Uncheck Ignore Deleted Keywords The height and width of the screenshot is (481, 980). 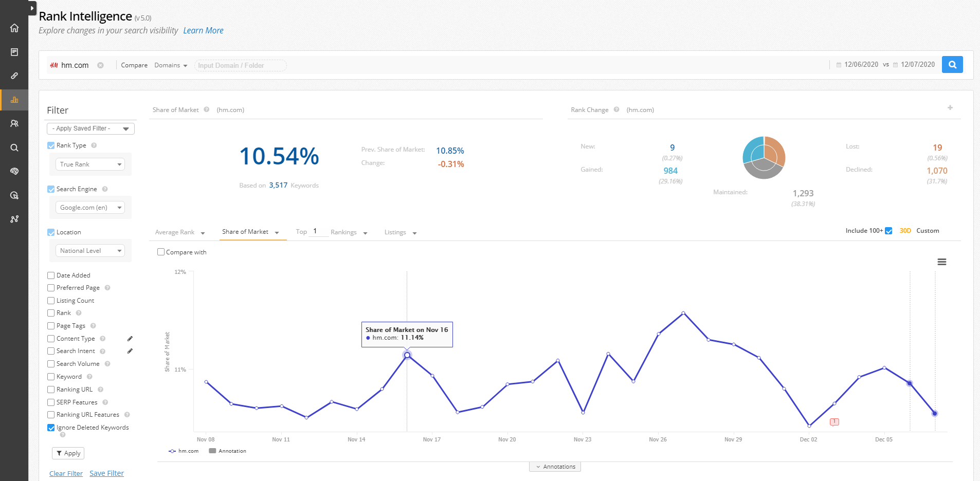(51, 428)
